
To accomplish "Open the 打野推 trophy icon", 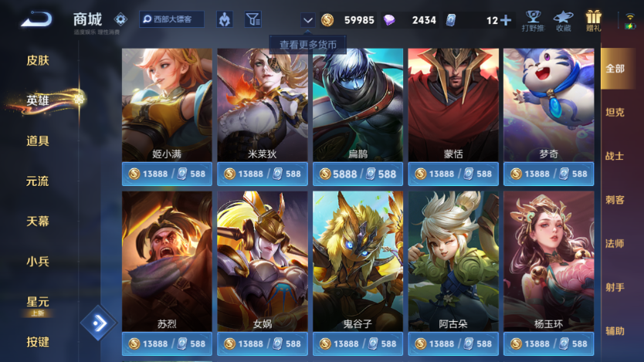I will [533, 21].
